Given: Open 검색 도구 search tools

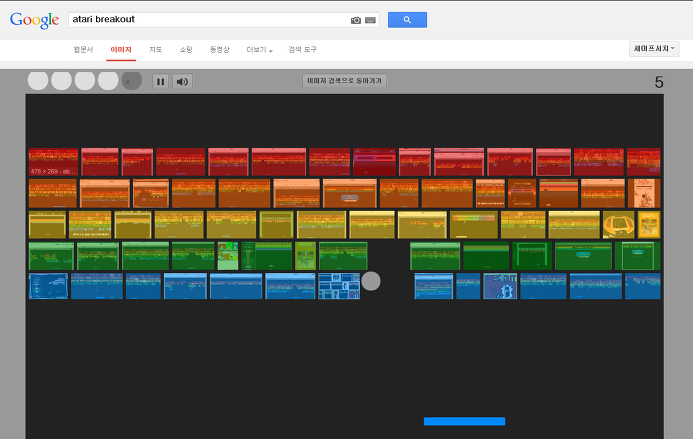Looking at the screenshot, I should (x=302, y=50).
